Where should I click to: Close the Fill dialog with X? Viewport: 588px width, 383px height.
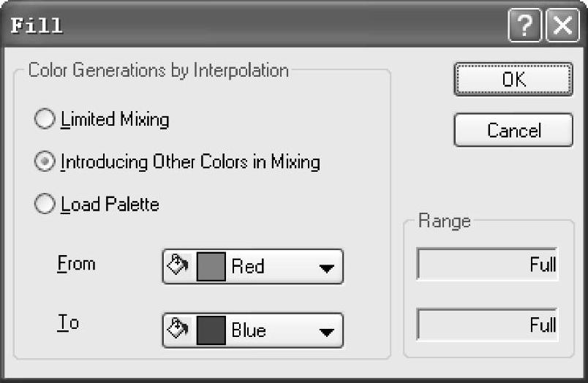tap(563, 26)
